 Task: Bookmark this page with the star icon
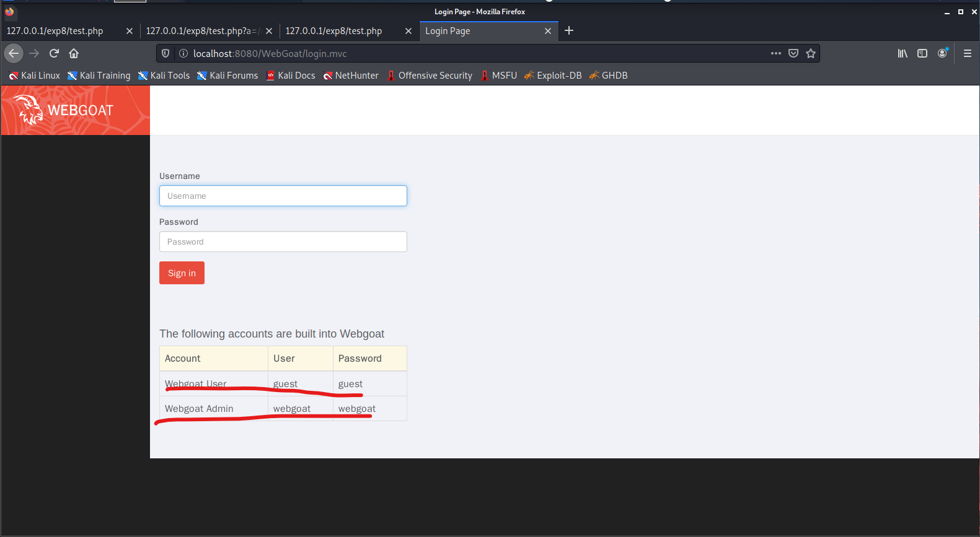811,53
